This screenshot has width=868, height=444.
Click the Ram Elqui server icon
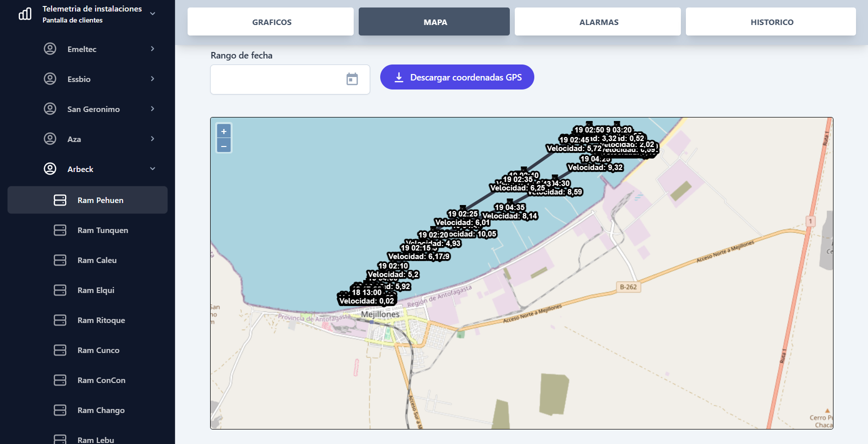tap(60, 290)
